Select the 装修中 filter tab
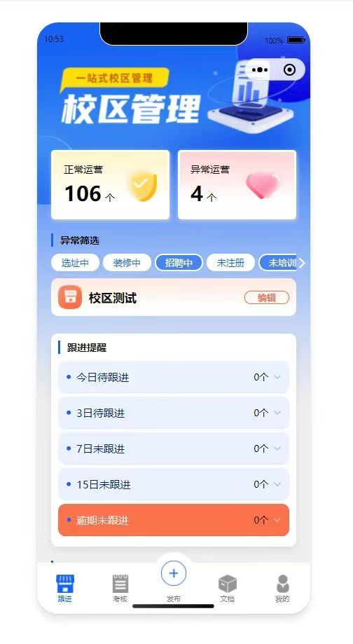The height and width of the screenshot is (644, 353). point(127,263)
